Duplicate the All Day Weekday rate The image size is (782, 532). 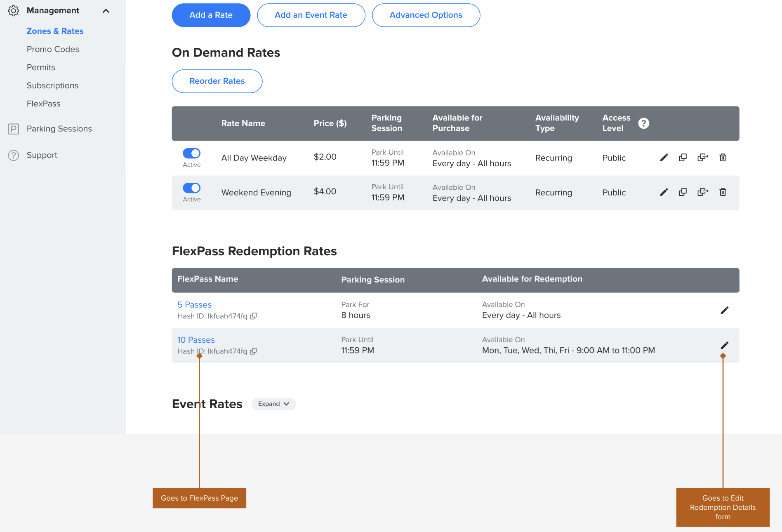coord(683,158)
